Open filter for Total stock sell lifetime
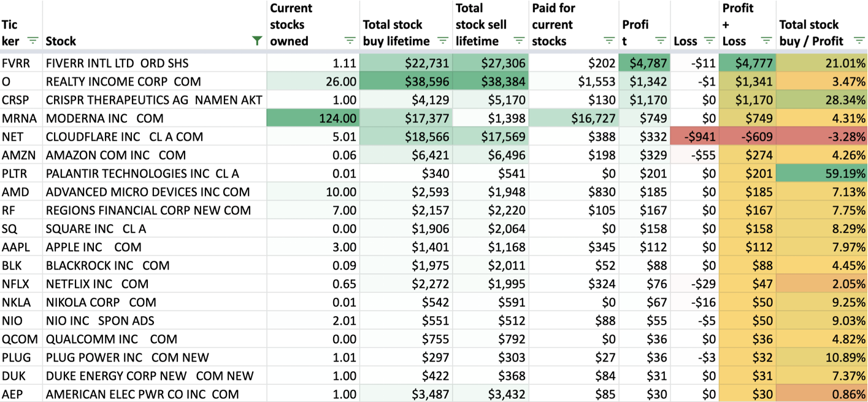 pyautogui.click(x=519, y=41)
